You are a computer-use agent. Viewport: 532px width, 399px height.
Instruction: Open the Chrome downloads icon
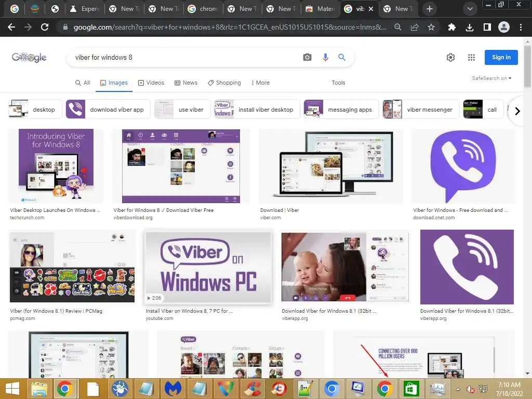(470, 27)
